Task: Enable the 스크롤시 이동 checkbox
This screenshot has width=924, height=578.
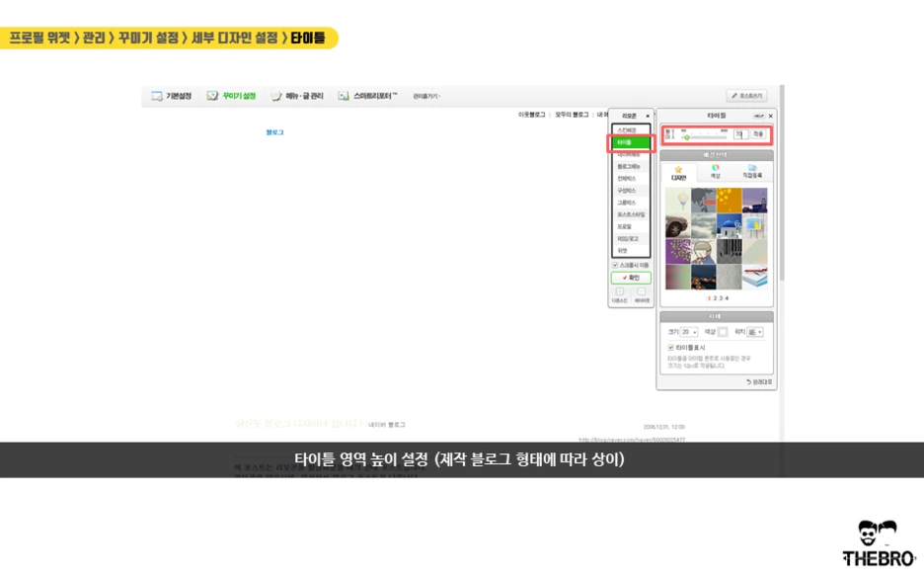Action: [x=612, y=265]
